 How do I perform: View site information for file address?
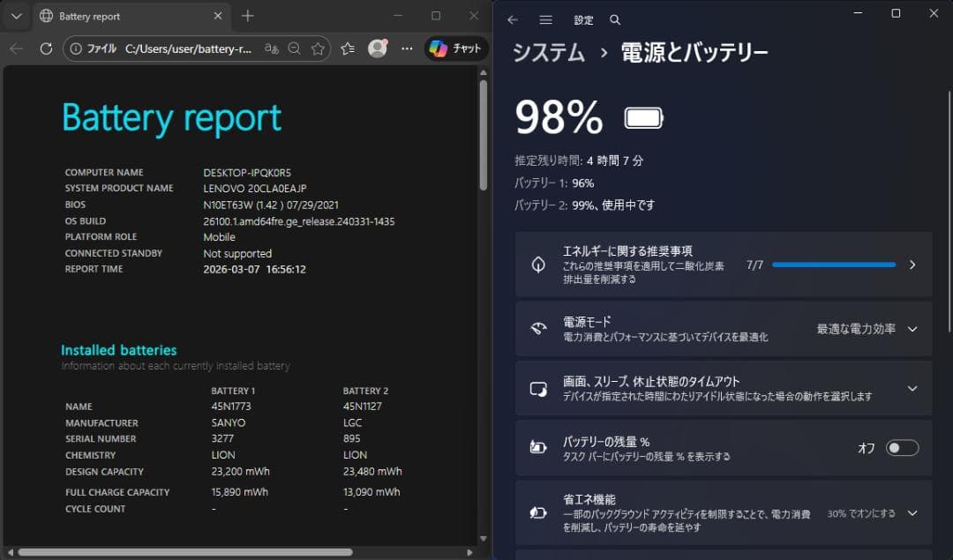pos(75,49)
